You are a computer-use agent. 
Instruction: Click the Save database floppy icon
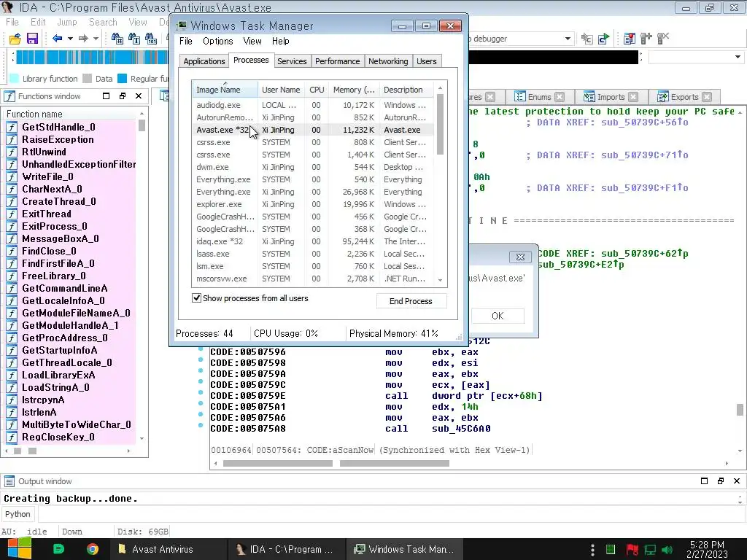[32, 39]
